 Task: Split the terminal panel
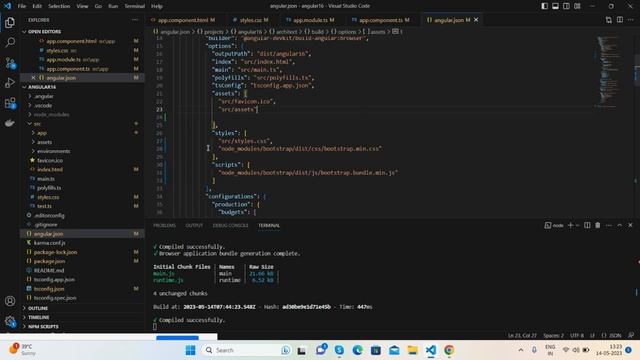[587, 225]
